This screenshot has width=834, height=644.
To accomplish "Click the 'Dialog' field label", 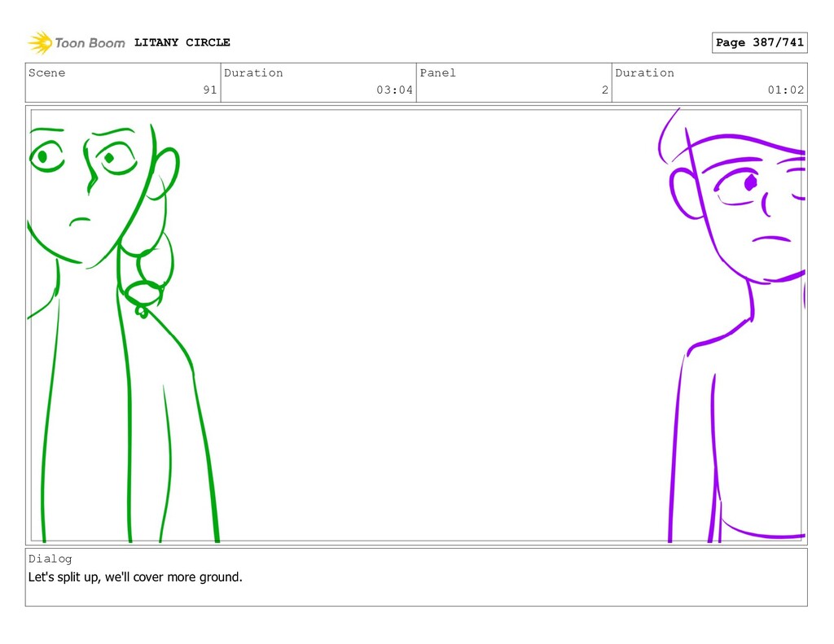I will 50,559.
